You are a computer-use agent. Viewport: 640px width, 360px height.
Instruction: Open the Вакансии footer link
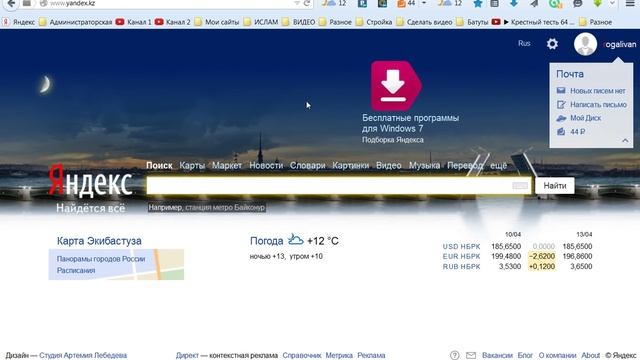pyautogui.click(x=497, y=355)
